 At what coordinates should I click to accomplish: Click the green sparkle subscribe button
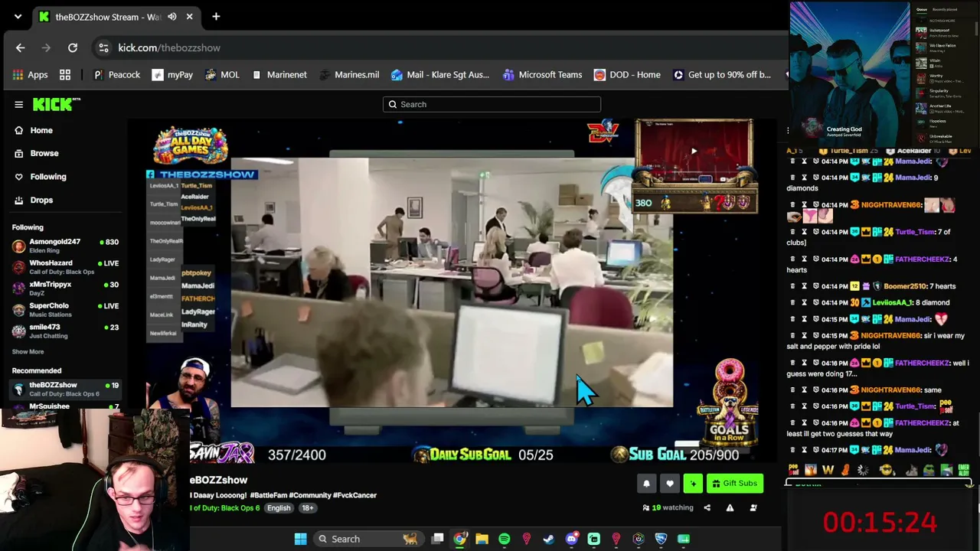[x=693, y=484]
